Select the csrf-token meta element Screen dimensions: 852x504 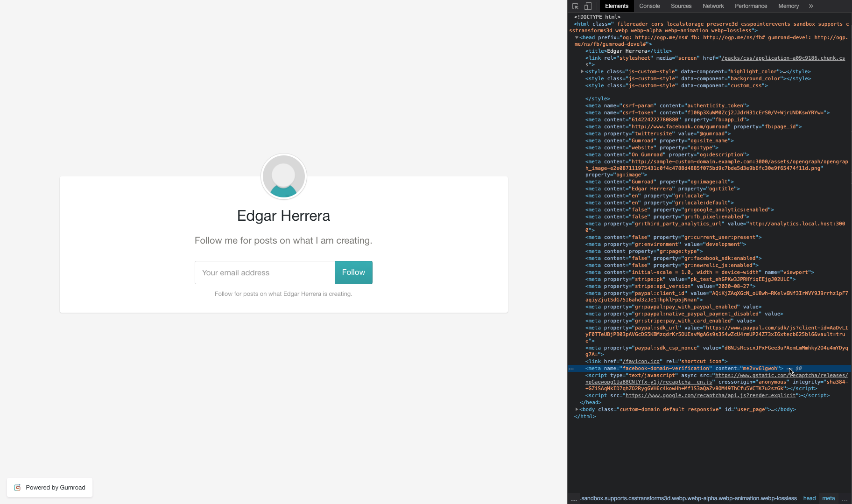pyautogui.click(x=707, y=112)
